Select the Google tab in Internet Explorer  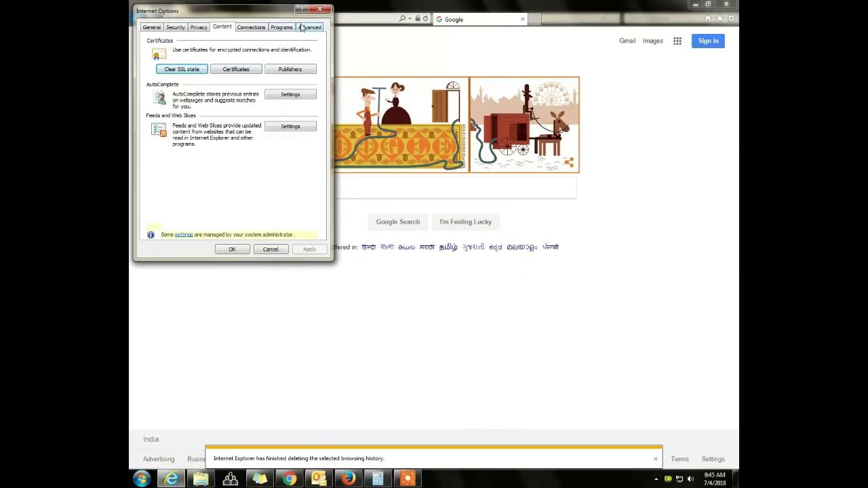click(481, 19)
